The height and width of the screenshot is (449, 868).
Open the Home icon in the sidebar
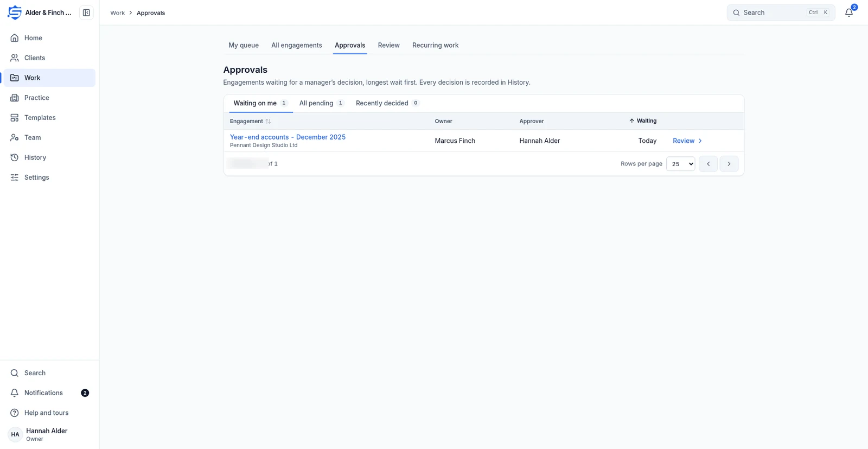coord(15,38)
